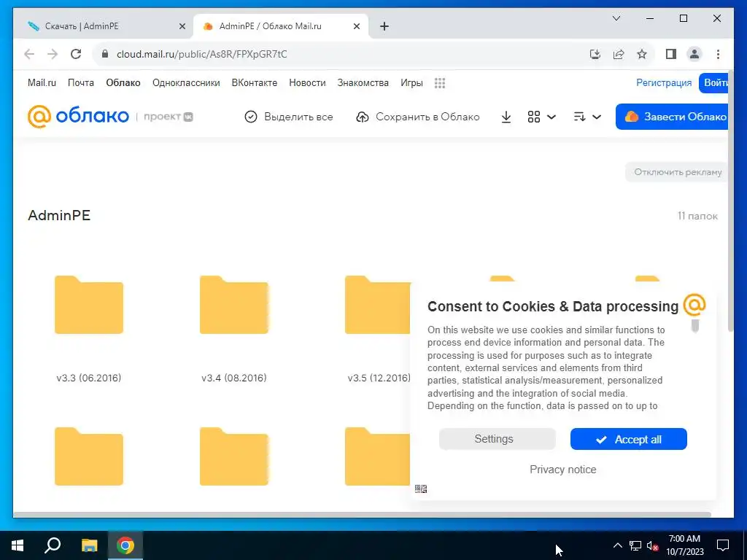The image size is (747, 560).
Task: Open ВКонтакте in the top navigation
Action: [255, 83]
